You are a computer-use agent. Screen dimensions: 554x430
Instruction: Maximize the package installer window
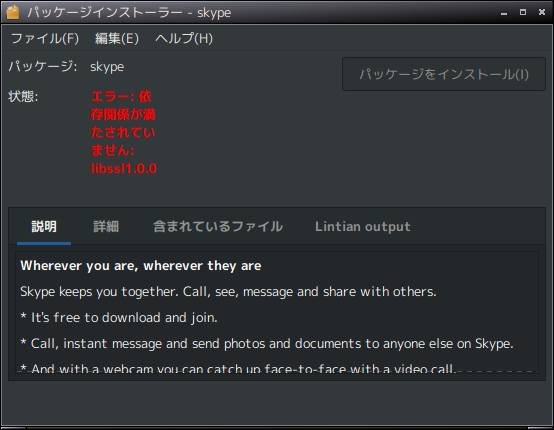523,12
